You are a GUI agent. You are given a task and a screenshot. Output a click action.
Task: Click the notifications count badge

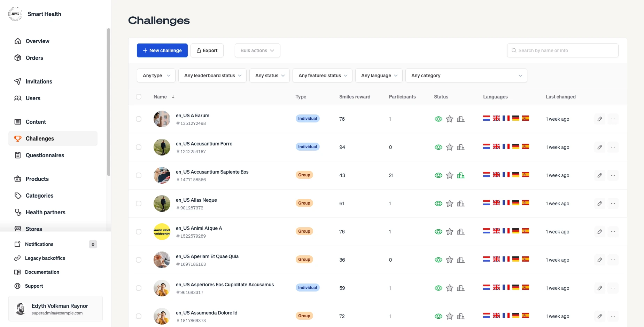pyautogui.click(x=93, y=244)
